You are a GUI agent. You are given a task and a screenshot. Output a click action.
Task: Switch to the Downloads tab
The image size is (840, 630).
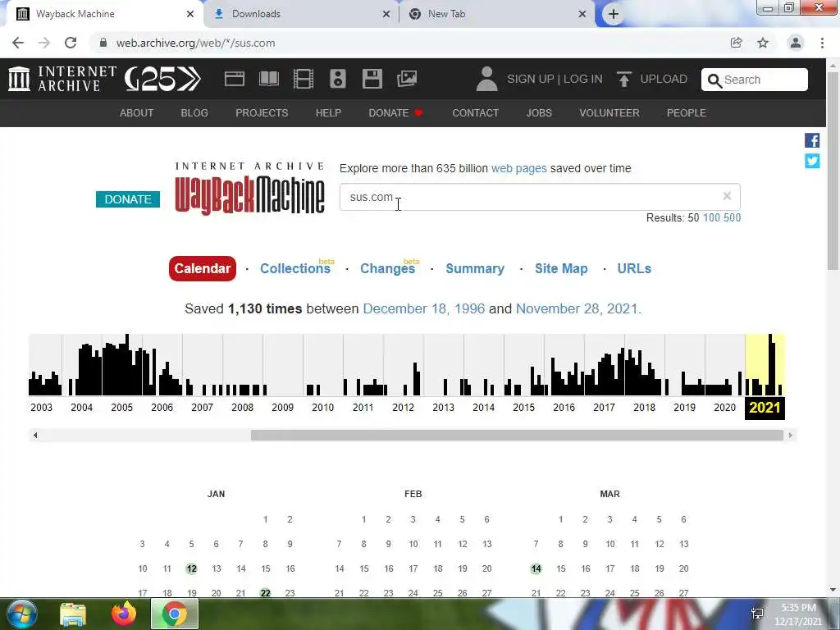click(302, 14)
